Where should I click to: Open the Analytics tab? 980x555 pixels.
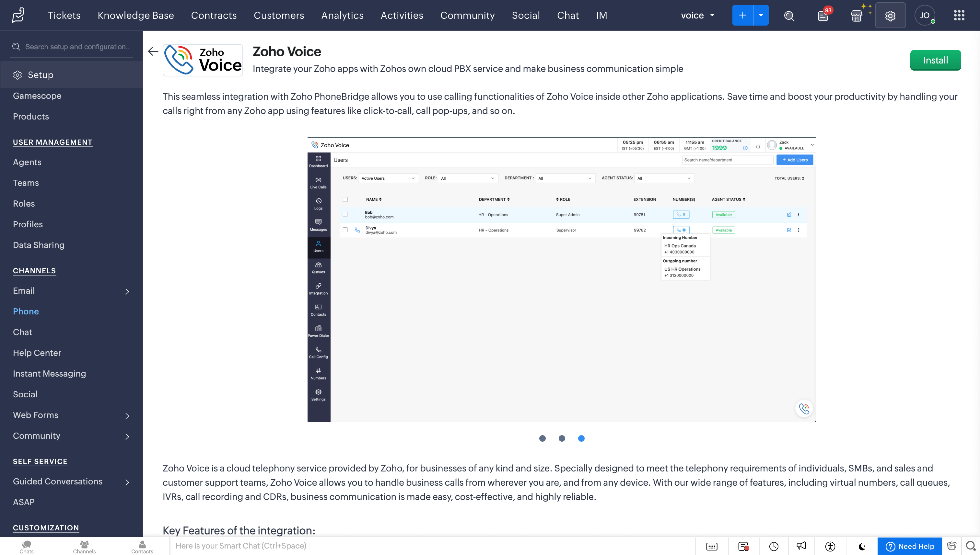pyautogui.click(x=342, y=15)
